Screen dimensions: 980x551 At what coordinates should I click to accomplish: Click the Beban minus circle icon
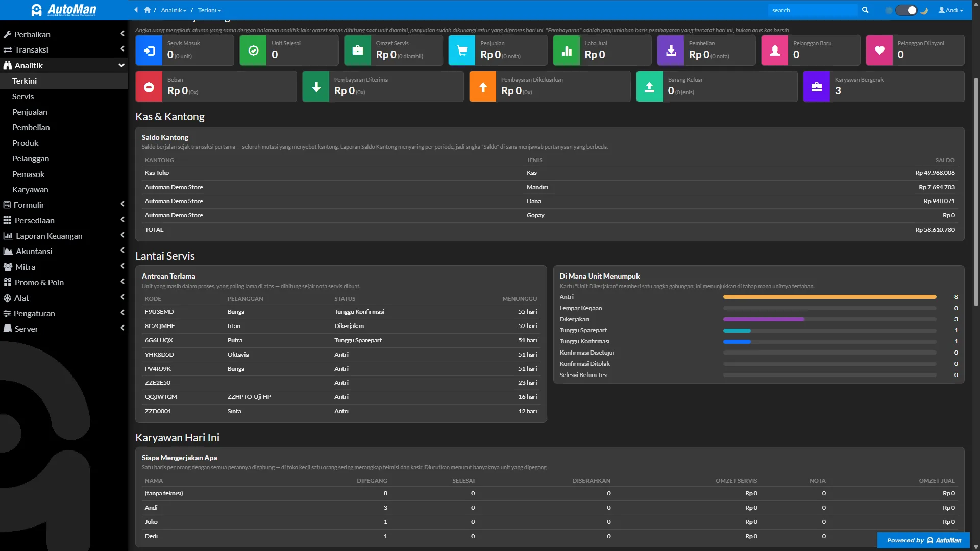pyautogui.click(x=149, y=87)
